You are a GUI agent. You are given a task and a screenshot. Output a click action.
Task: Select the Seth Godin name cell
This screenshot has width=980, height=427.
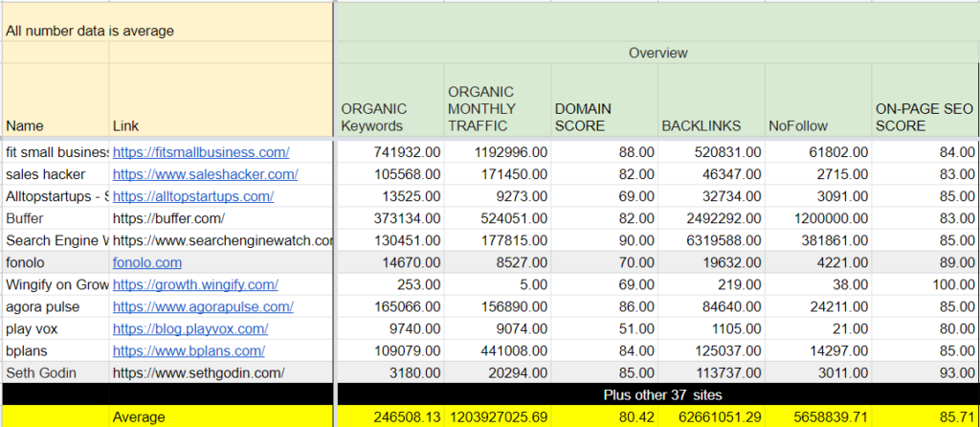55,373
